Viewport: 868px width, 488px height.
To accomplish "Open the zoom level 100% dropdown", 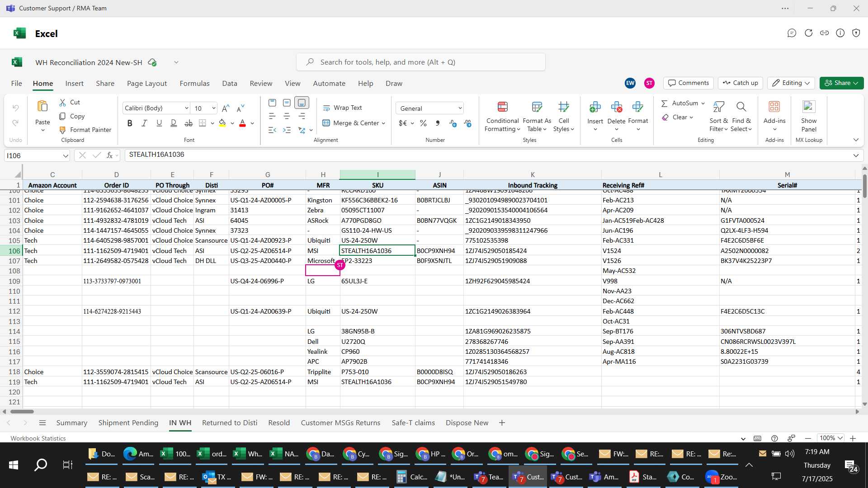I will click(831, 438).
